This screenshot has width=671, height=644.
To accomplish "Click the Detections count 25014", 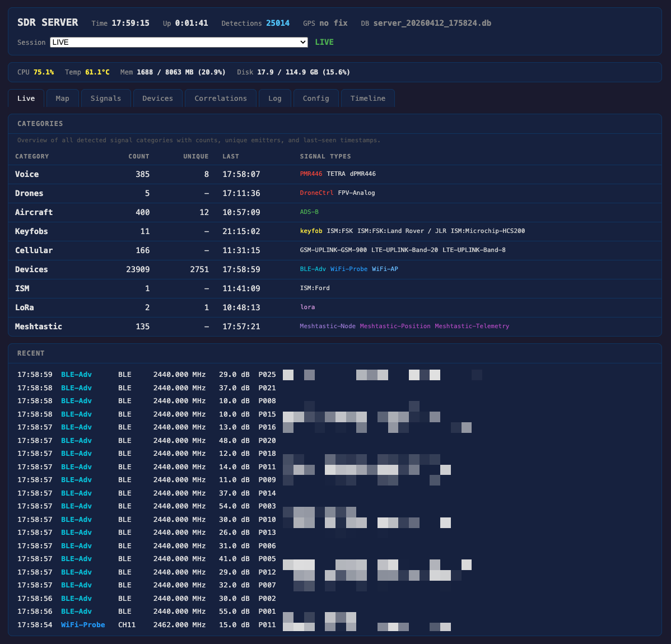I will [278, 23].
